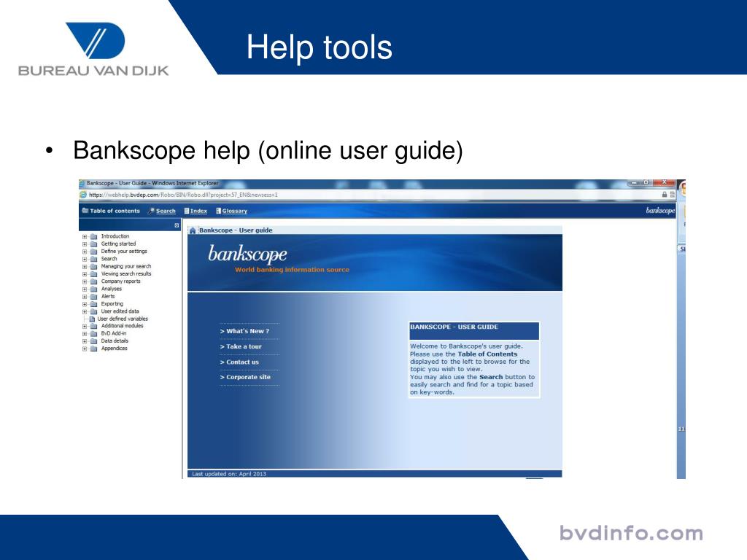Click the Bankscope - User guide breadcrumb

236,230
